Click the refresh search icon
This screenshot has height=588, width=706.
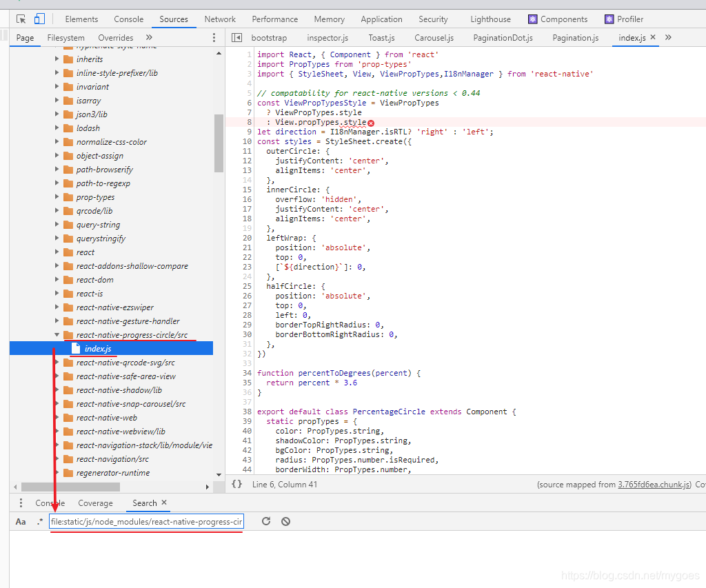pyautogui.click(x=266, y=521)
